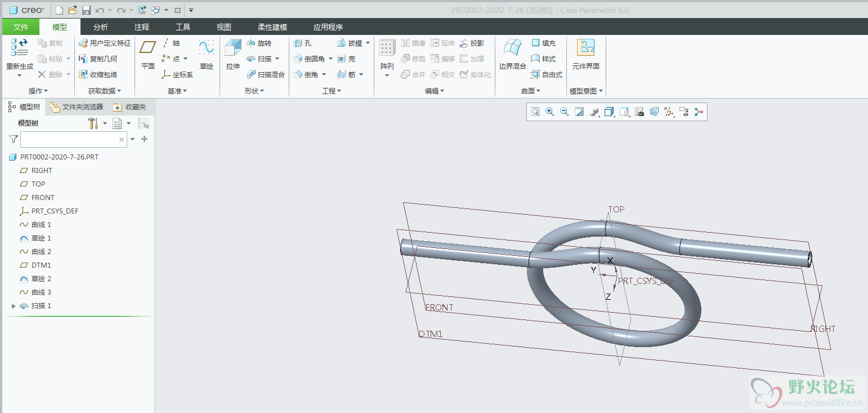The image size is (868, 413).
Task: Click the 自由式 freestyle tool
Action: [x=547, y=74]
